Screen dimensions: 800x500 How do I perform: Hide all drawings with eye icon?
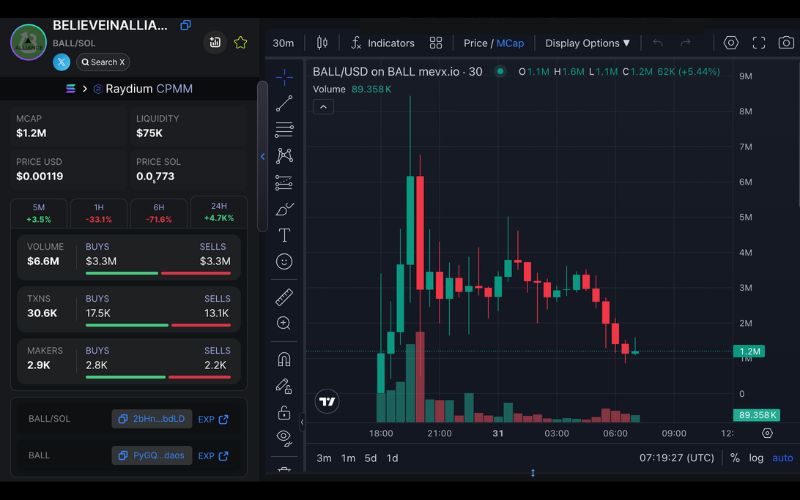coord(284,438)
